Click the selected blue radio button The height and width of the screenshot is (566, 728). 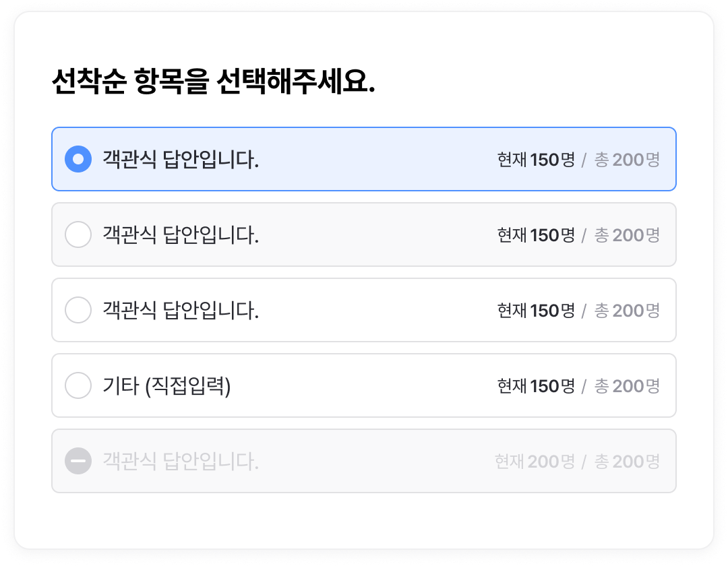78,160
